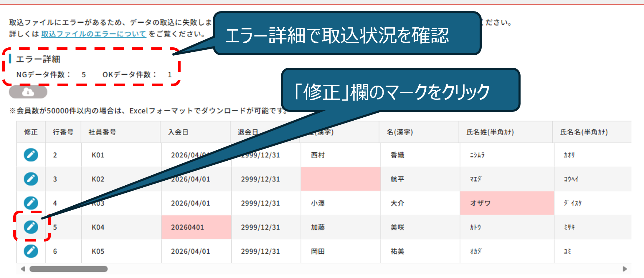644x278 pixels.
Task: Click the 修正 column header
Action: tap(31, 132)
